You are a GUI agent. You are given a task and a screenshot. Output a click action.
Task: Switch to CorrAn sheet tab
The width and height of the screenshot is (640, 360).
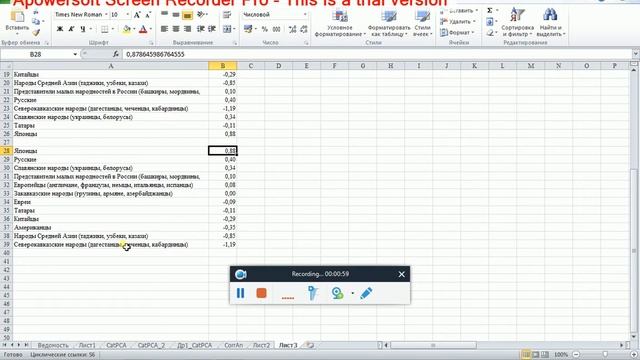pos(233,345)
